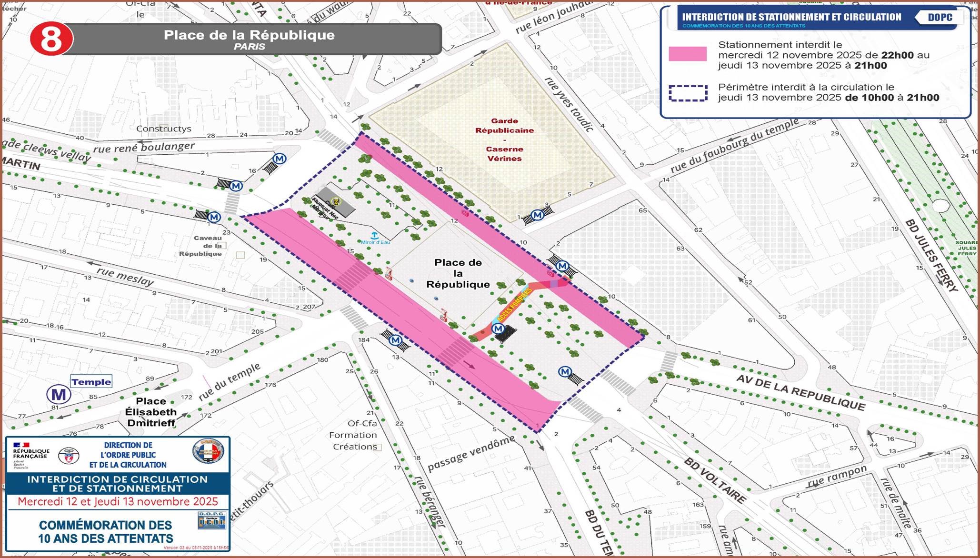Click the metro icon below Caserne Vérines
Image resolution: width=980 pixels, height=558 pixels.
pos(538,215)
